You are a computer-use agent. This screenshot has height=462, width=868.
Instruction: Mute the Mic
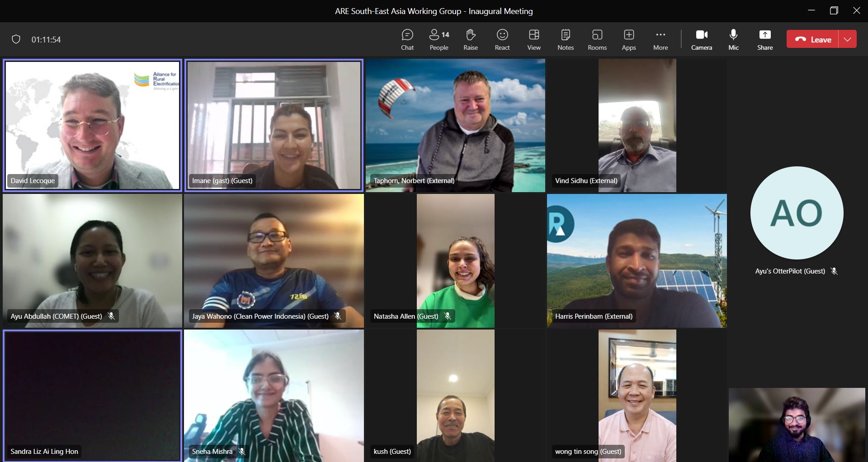pos(733,39)
